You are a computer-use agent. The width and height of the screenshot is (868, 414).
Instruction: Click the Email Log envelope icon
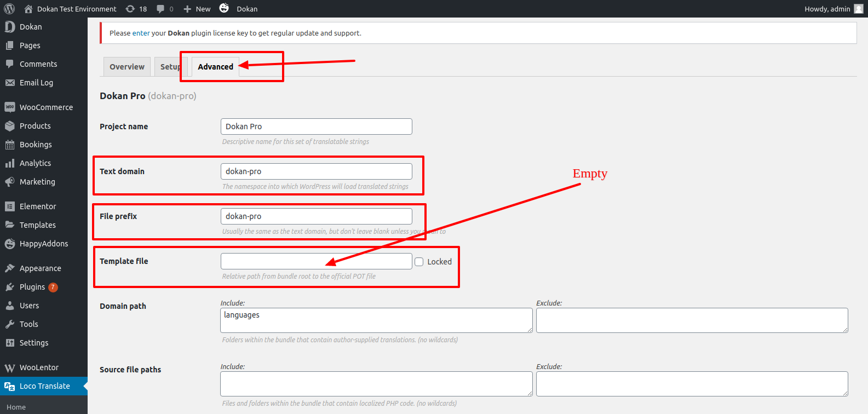click(10, 83)
